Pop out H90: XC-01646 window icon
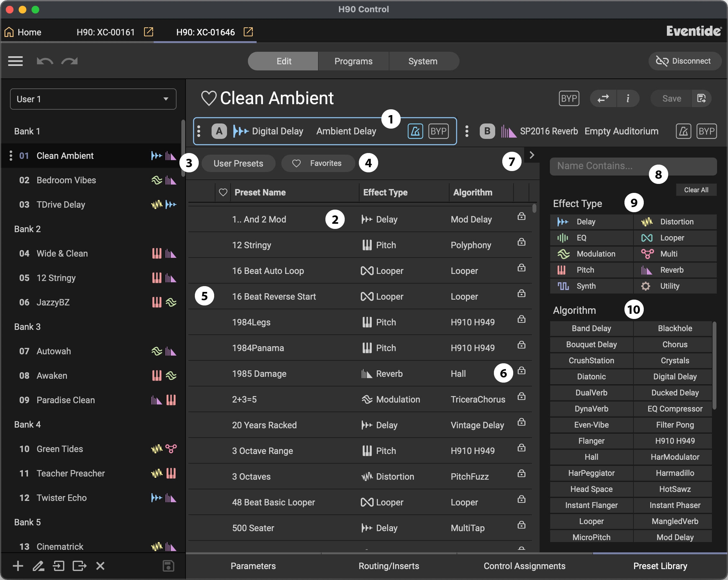 [248, 32]
